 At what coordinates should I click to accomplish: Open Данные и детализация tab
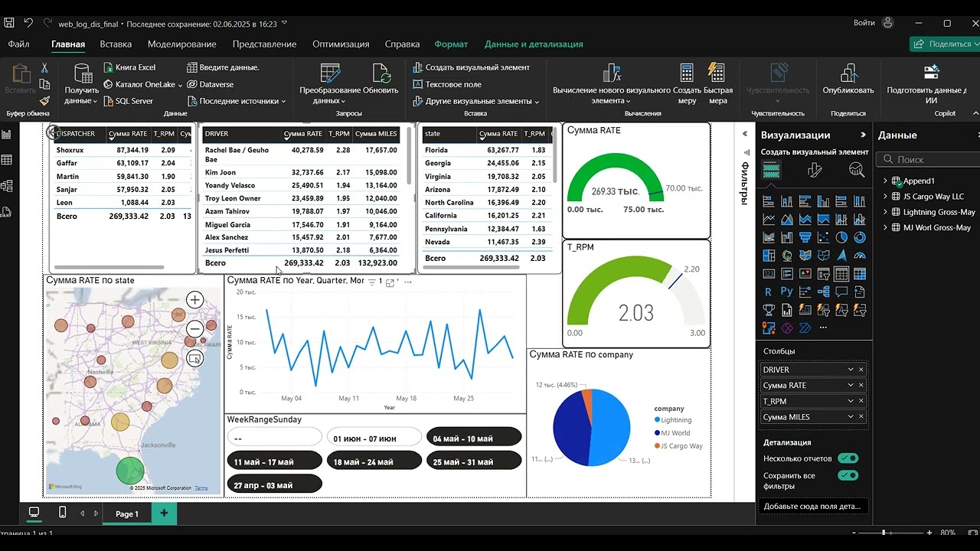[534, 44]
